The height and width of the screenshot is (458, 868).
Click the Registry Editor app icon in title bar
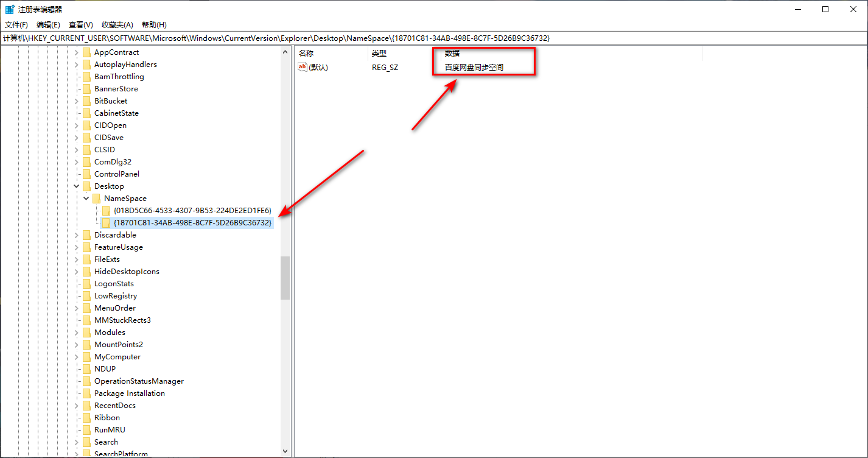(10, 9)
